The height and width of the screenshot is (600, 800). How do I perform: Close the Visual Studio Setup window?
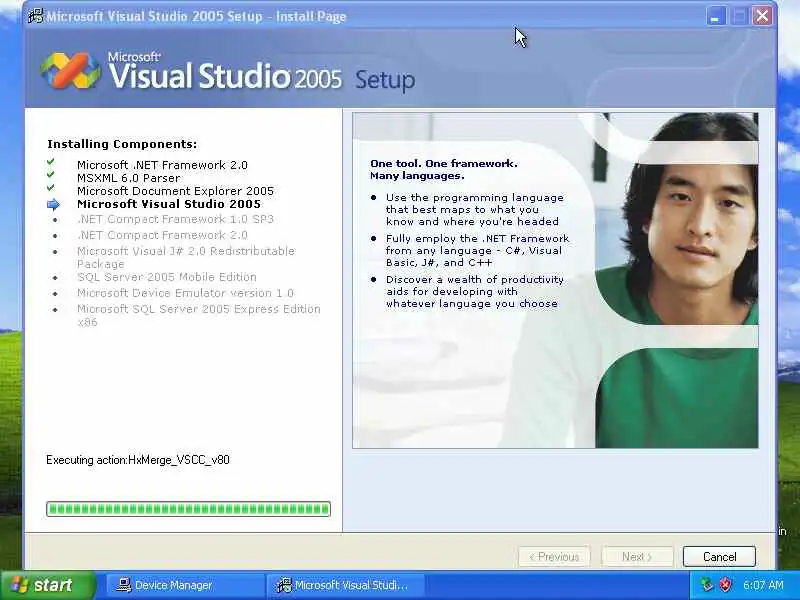pyautogui.click(x=762, y=16)
